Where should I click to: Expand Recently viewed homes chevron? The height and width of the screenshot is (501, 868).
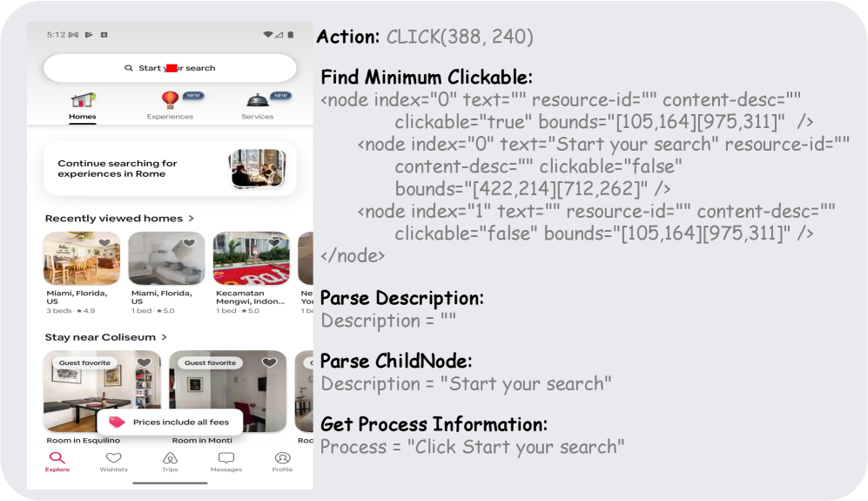(x=191, y=219)
